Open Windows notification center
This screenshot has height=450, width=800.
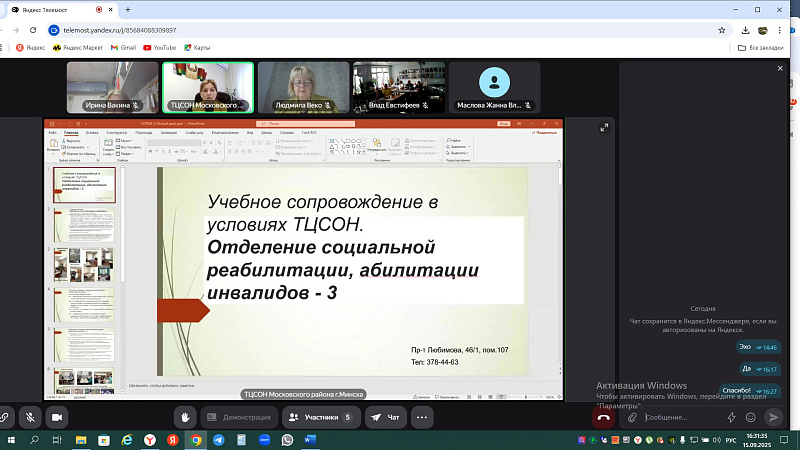[784, 440]
